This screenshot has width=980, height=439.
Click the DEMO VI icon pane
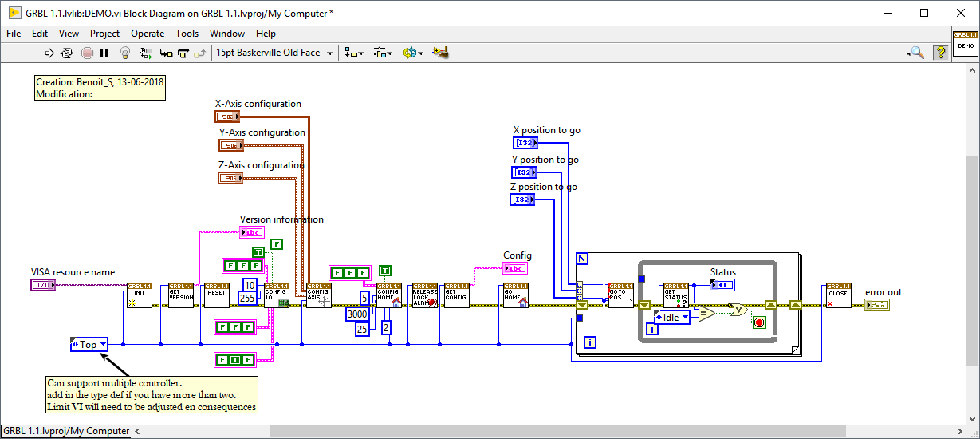point(966,44)
